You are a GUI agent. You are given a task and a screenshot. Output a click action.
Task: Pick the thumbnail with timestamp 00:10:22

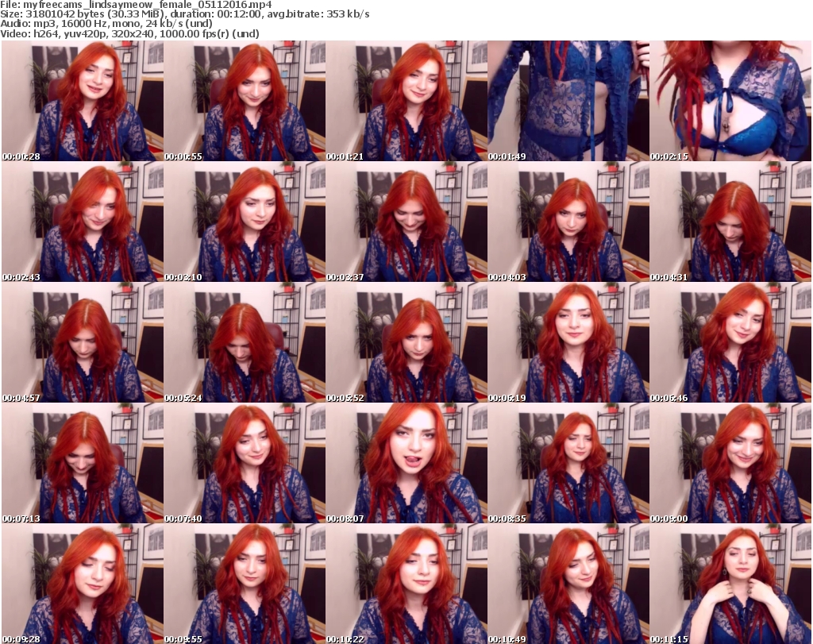pos(406,584)
